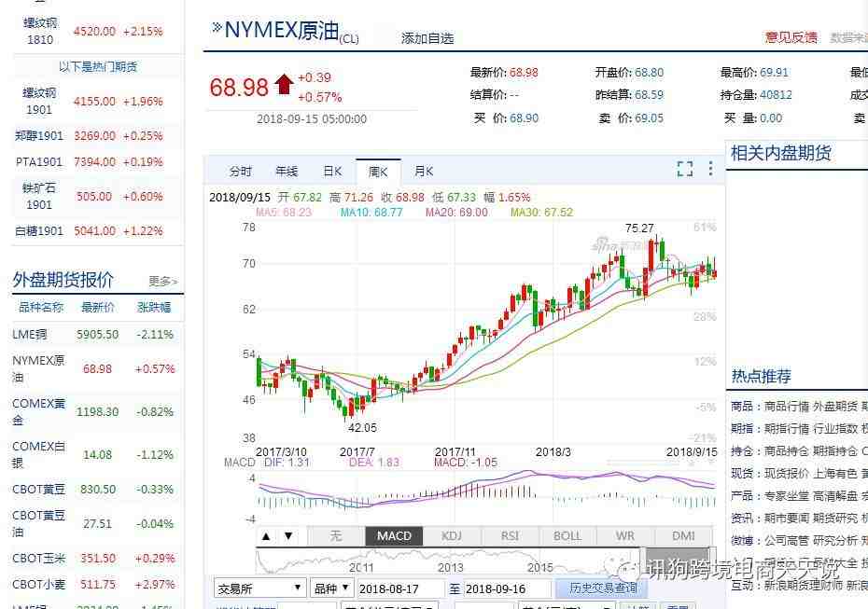This screenshot has height=609, width=868.
Task: Show the KDJ indicator
Action: point(452,536)
